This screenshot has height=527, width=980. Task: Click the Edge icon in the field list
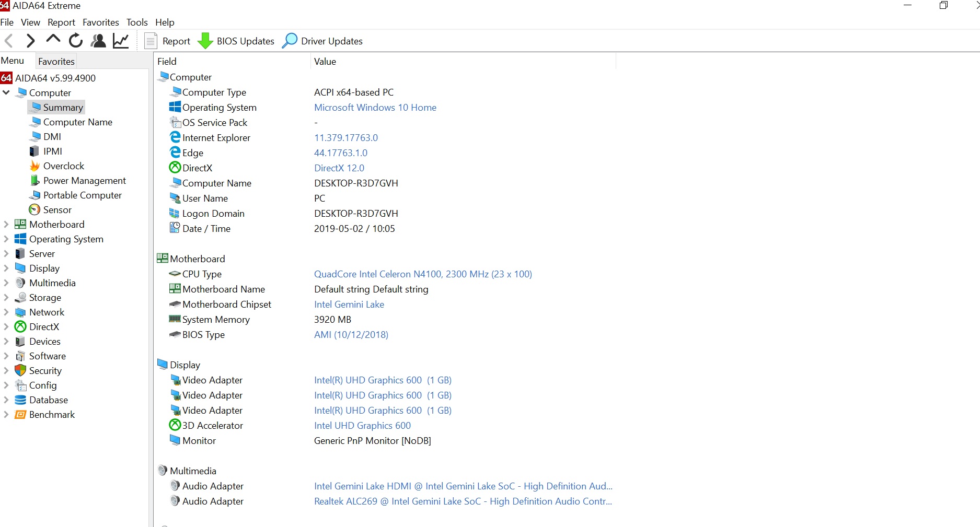(175, 153)
